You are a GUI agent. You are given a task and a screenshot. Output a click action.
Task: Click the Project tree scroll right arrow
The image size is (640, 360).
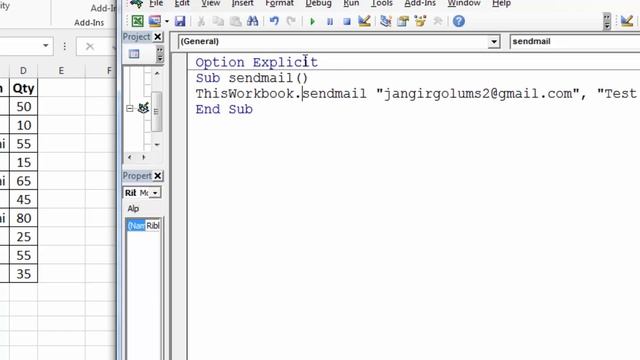coord(144,157)
